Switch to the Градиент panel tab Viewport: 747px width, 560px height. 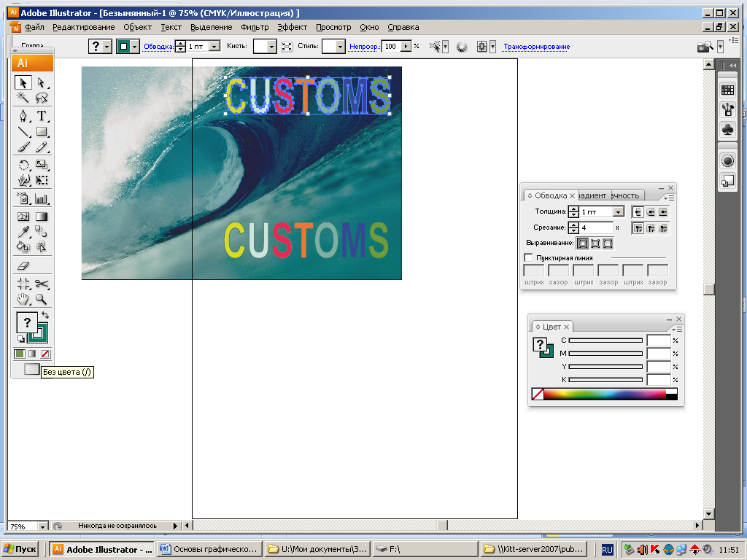tap(592, 195)
